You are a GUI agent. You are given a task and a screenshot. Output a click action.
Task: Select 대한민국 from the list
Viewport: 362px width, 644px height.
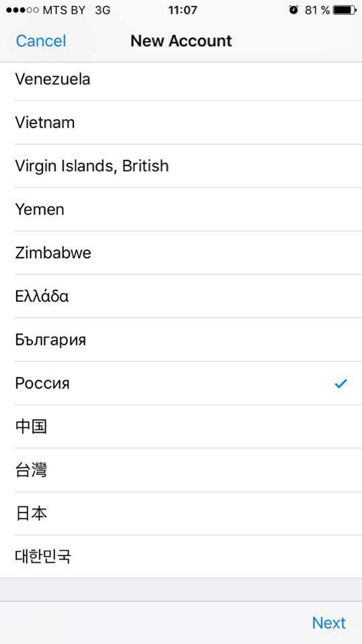[x=181, y=557]
